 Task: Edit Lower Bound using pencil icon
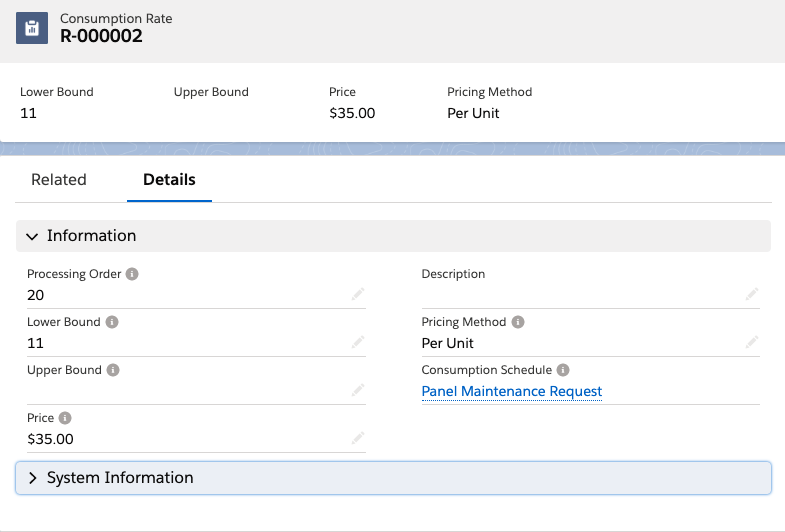[358, 342]
